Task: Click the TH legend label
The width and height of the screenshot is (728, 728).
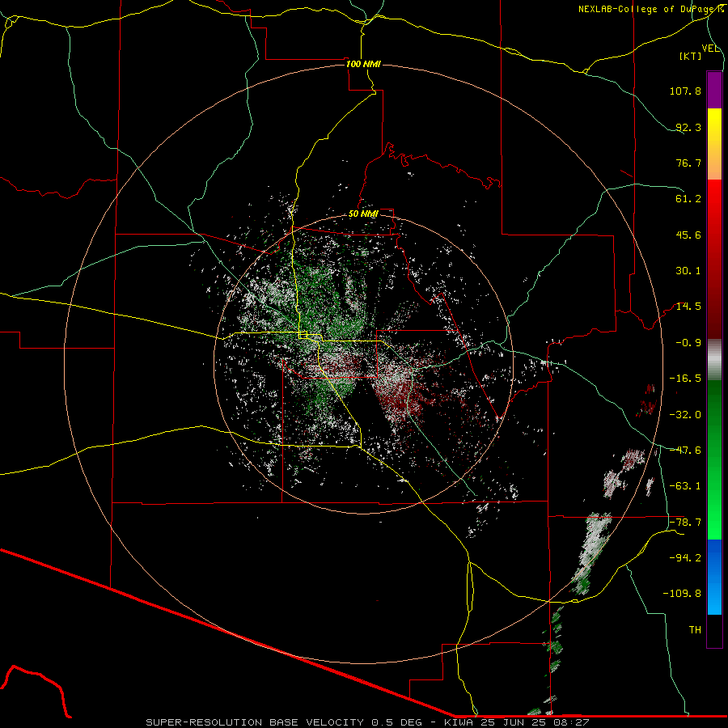Action: pyautogui.click(x=695, y=630)
